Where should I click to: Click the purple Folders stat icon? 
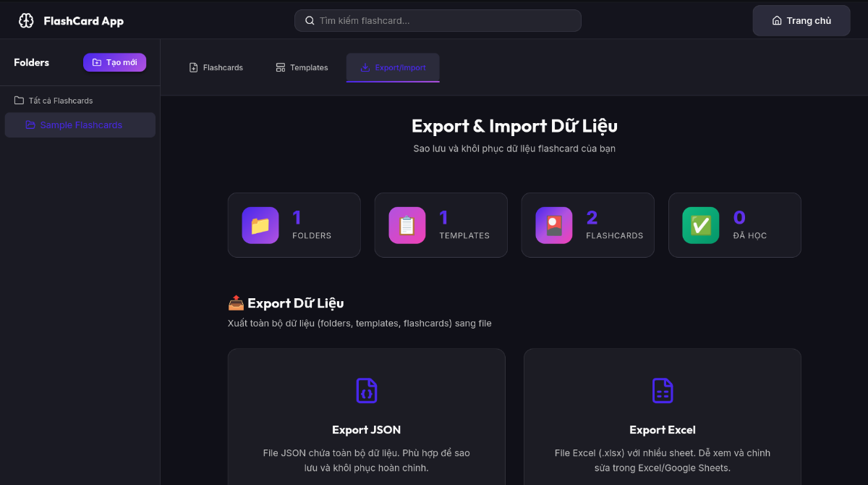[x=260, y=225]
